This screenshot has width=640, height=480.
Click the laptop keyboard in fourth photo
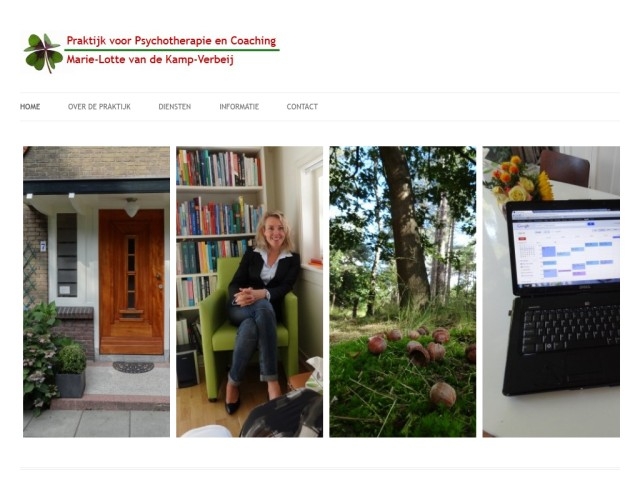[x=571, y=329]
